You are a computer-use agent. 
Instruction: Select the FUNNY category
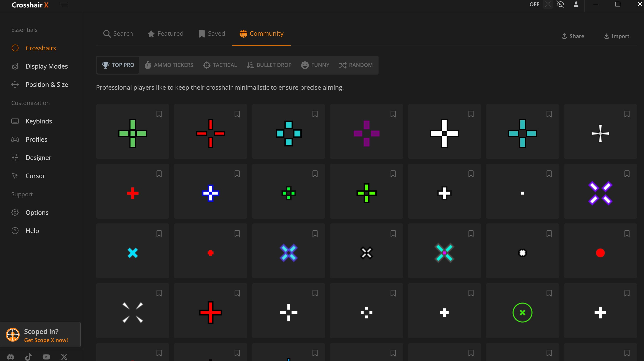(315, 65)
